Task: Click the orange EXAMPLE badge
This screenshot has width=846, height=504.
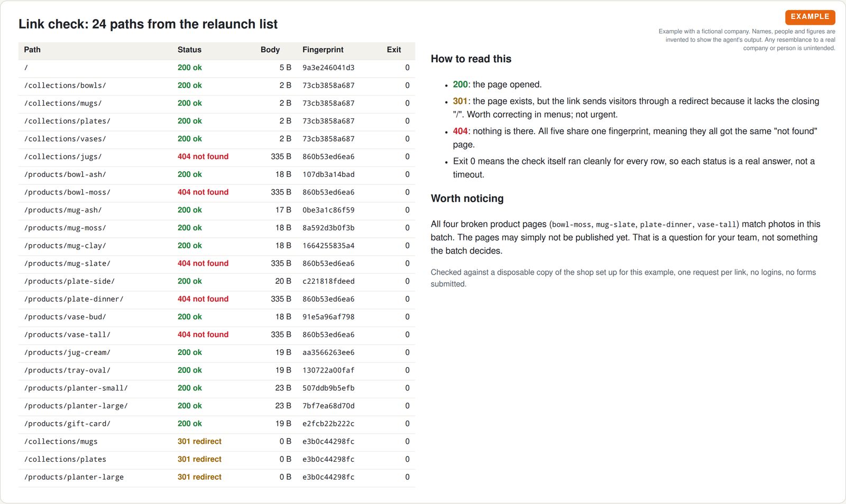Action: [810, 17]
